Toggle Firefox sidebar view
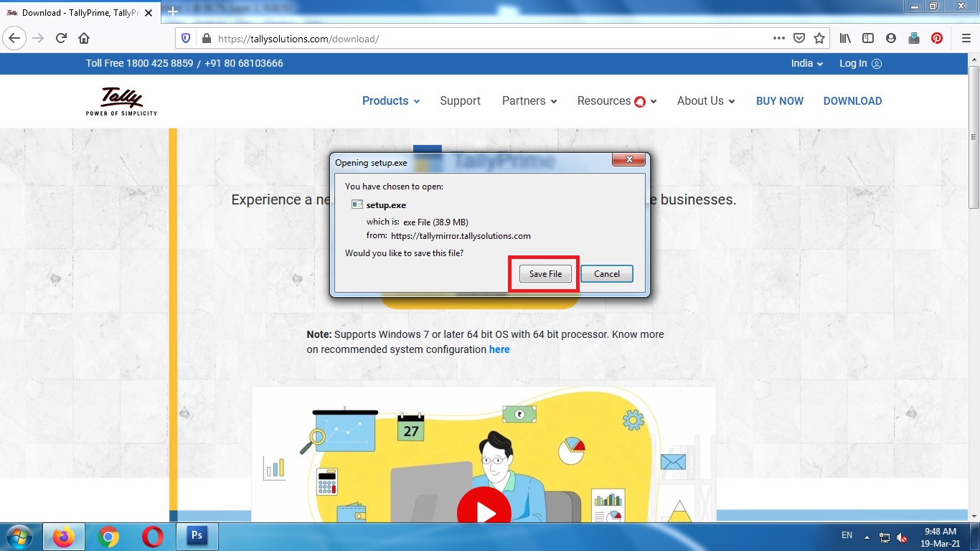 click(x=868, y=38)
